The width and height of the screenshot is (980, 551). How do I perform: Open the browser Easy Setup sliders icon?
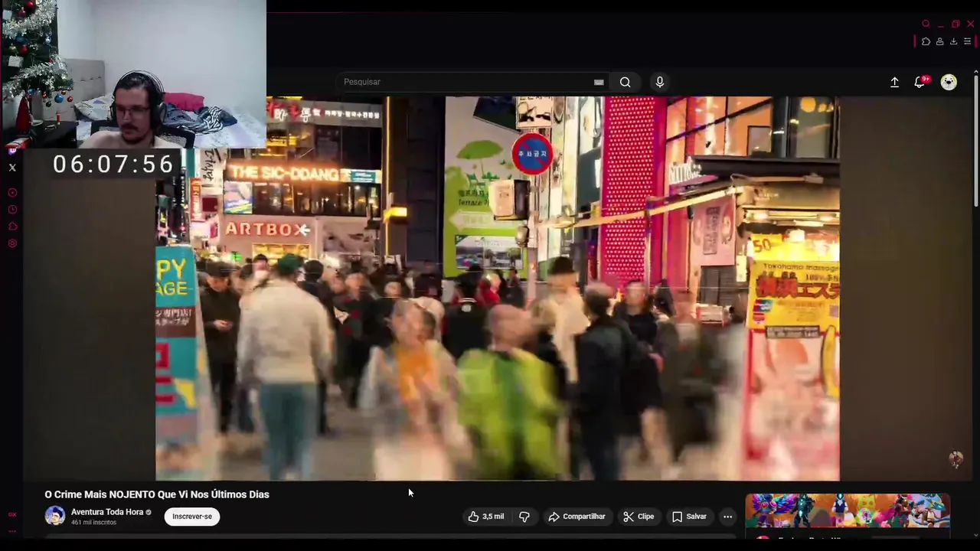click(x=967, y=41)
